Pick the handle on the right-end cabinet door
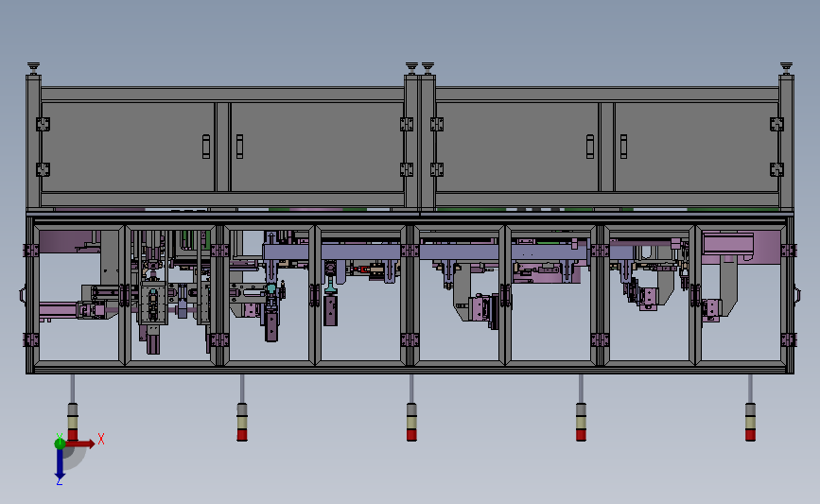 tap(623, 147)
